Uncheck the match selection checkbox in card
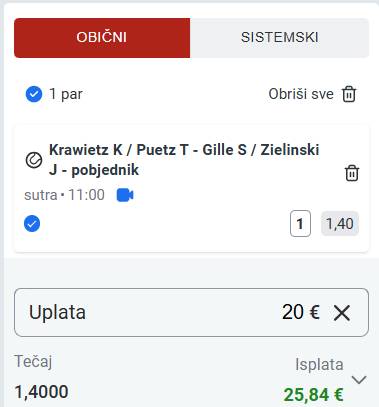 pos(32,223)
